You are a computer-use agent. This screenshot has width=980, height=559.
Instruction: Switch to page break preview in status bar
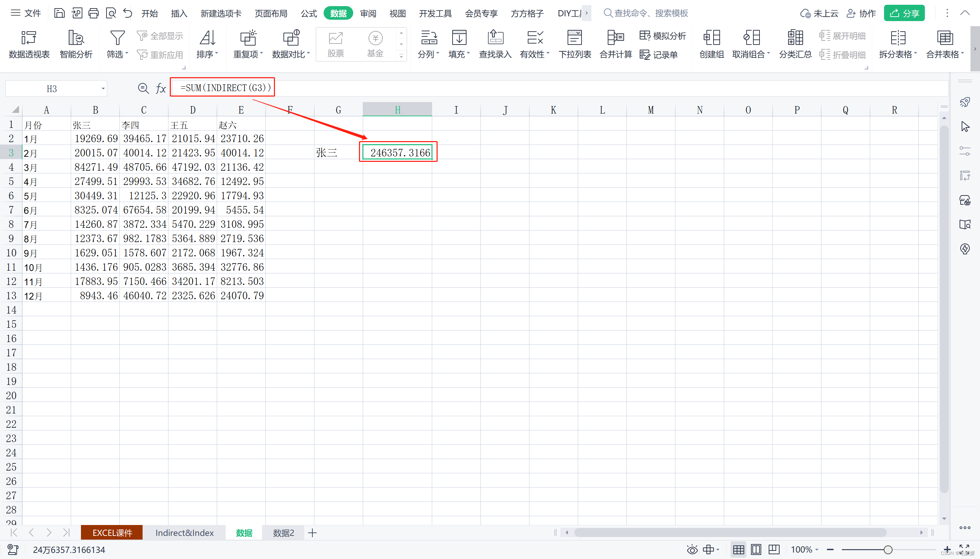[774, 549]
